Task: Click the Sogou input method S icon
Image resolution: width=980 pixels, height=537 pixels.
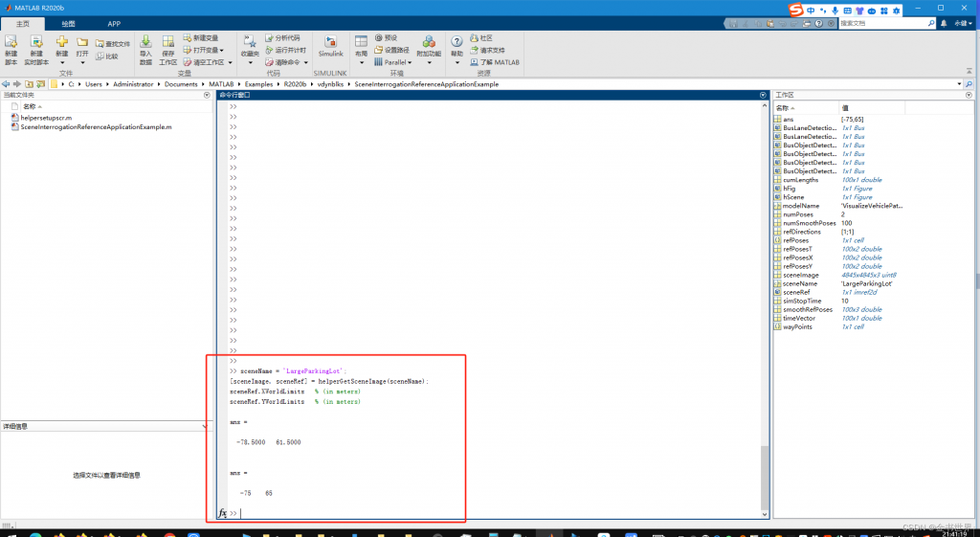Action: point(795,10)
